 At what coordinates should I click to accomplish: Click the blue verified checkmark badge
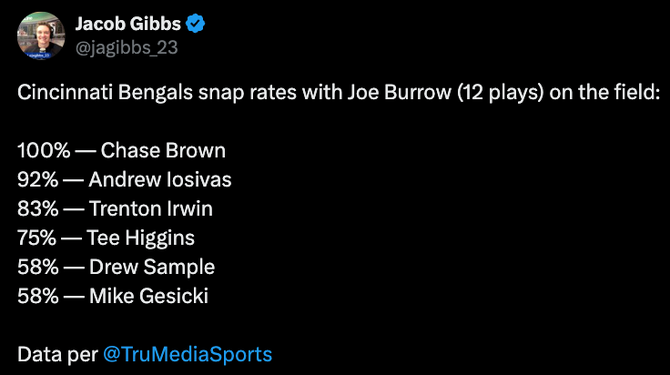[x=195, y=23]
